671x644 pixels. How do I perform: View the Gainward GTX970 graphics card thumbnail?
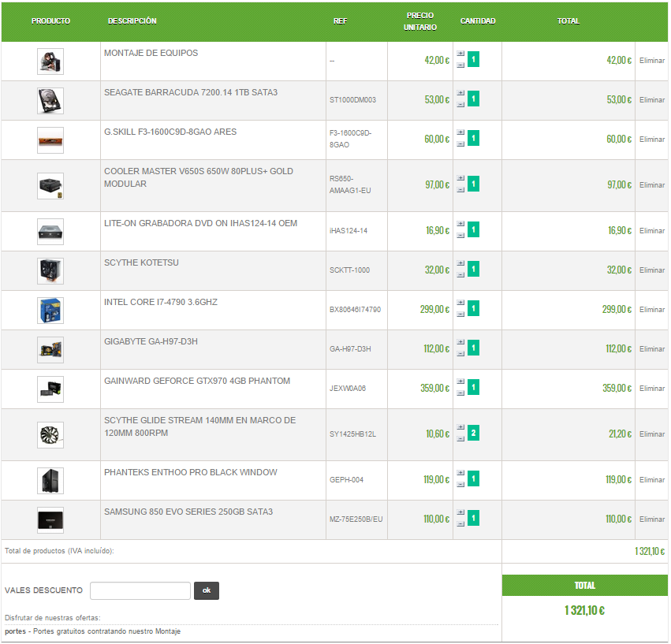pos(50,389)
